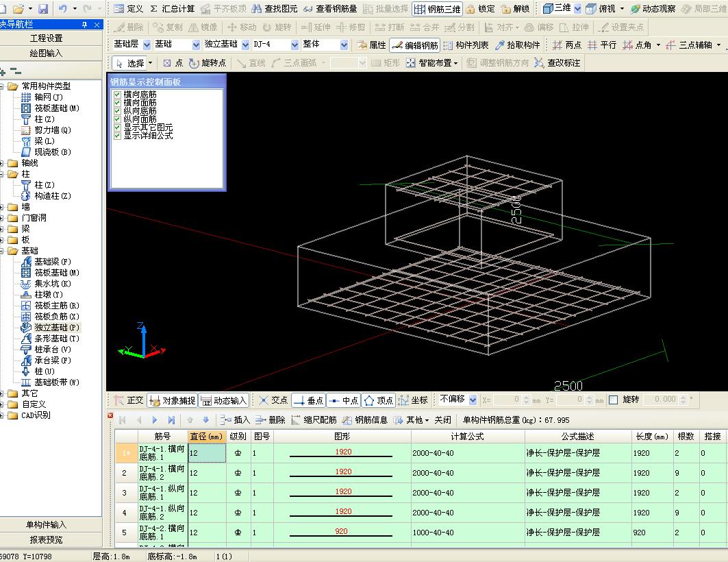Click the Save disk icon
Image resolution: width=728 pixels, height=562 pixels.
[x=43, y=9]
